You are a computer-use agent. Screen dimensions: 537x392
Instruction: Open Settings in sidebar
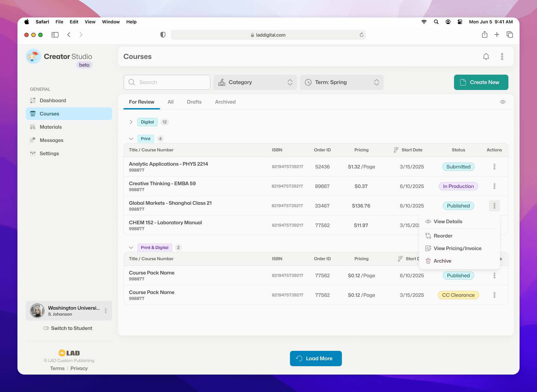[69, 153]
